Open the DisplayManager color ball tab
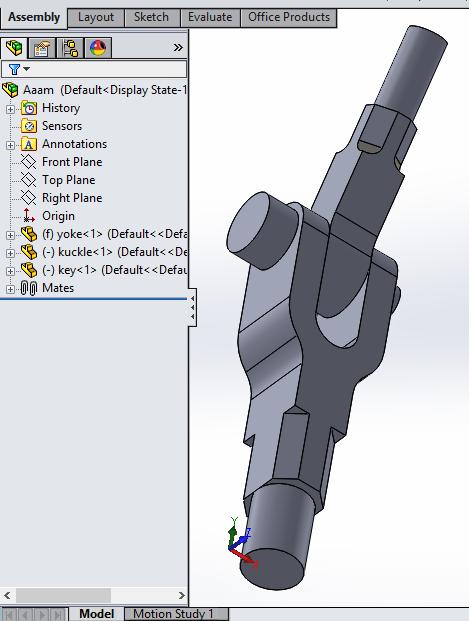469x621 pixels. coord(98,48)
